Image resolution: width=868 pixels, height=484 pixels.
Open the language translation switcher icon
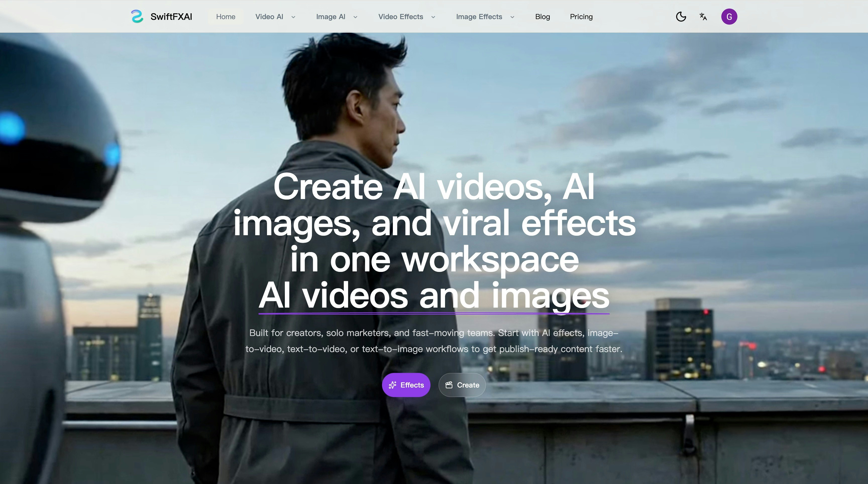click(x=703, y=17)
